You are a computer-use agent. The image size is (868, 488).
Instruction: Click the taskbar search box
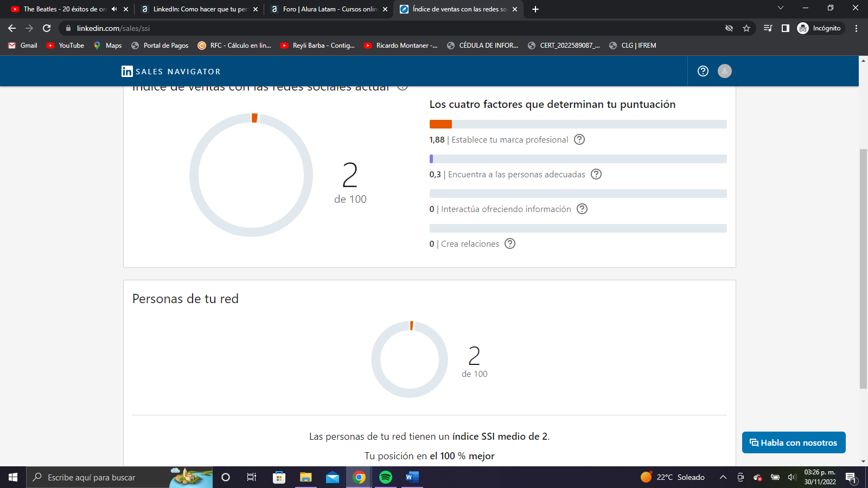[119, 477]
